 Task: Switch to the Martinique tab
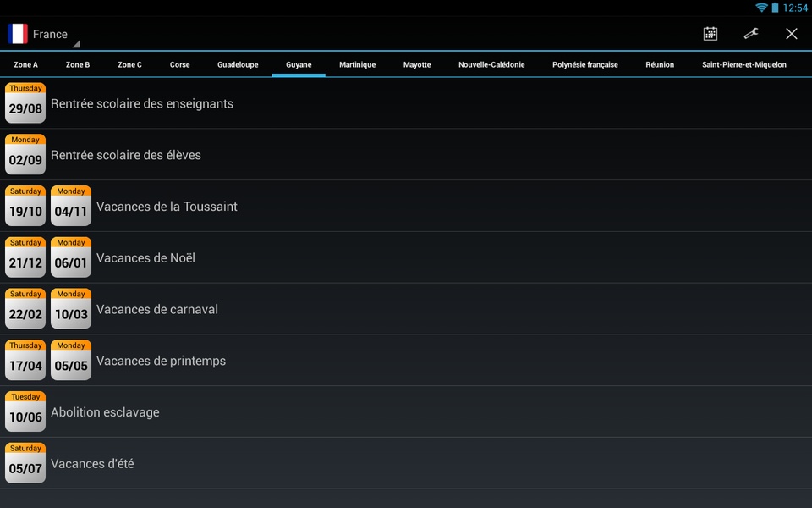pos(357,65)
